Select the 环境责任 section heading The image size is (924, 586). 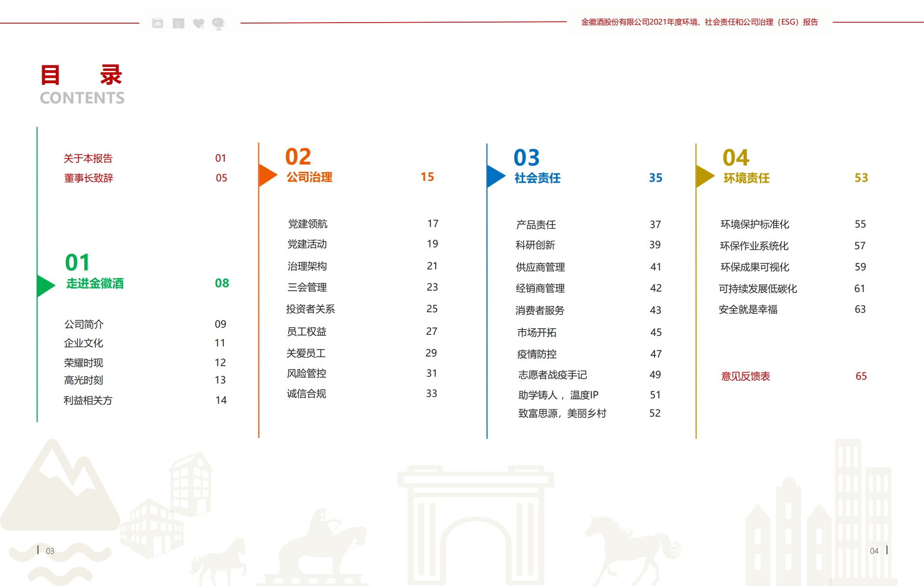pyautogui.click(x=746, y=178)
